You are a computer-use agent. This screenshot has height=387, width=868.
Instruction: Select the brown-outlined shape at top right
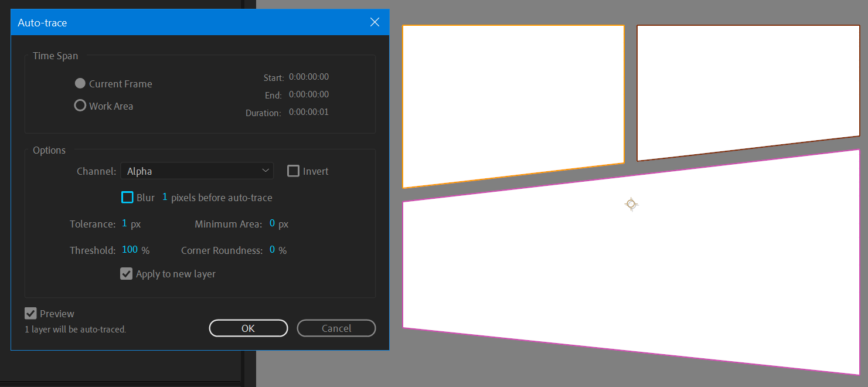[x=747, y=88]
